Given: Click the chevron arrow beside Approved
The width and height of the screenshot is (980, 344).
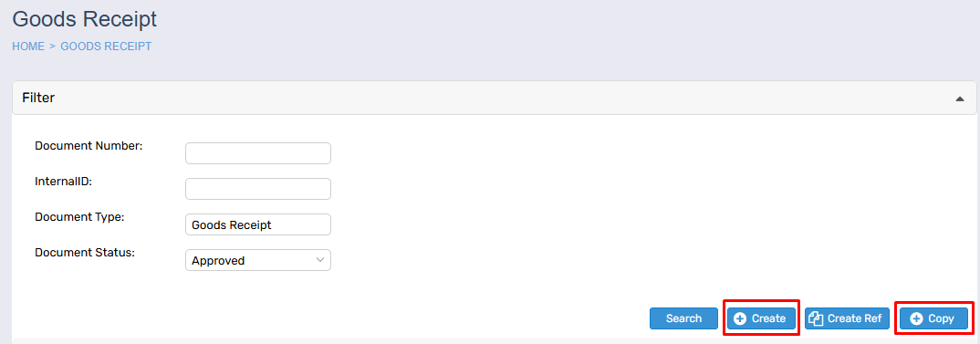Looking at the screenshot, I should click(x=320, y=259).
